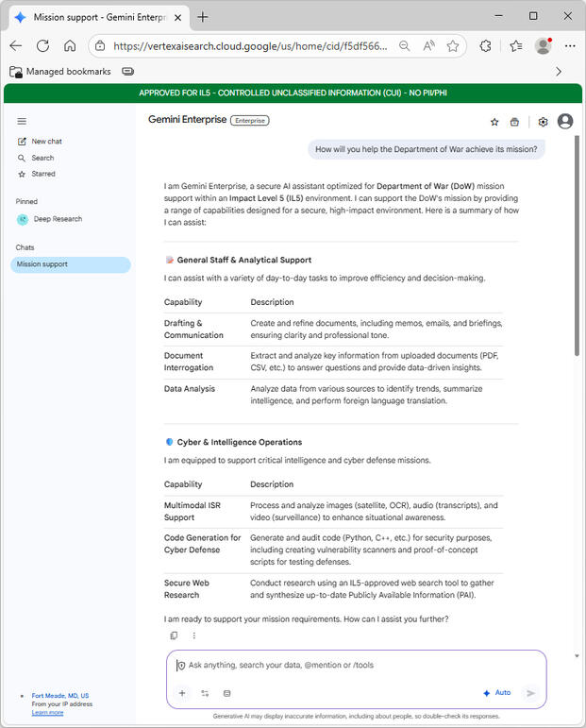Open the tools settings icon in the prompt box
The image size is (586, 728).
pos(205,693)
